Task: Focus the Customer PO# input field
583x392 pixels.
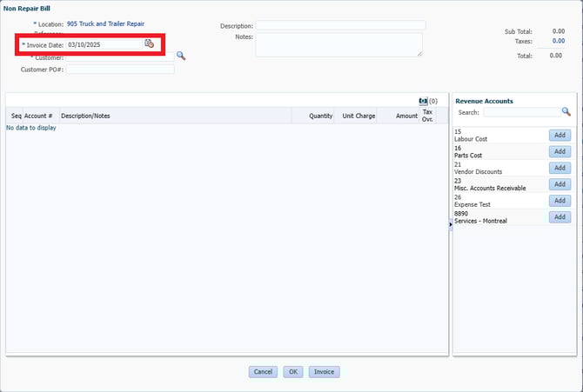Action: pos(120,70)
